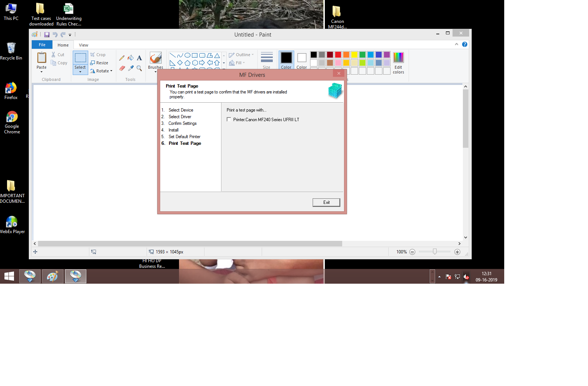Pick the red color swatch
The height and width of the screenshot is (386, 588).
(x=338, y=55)
